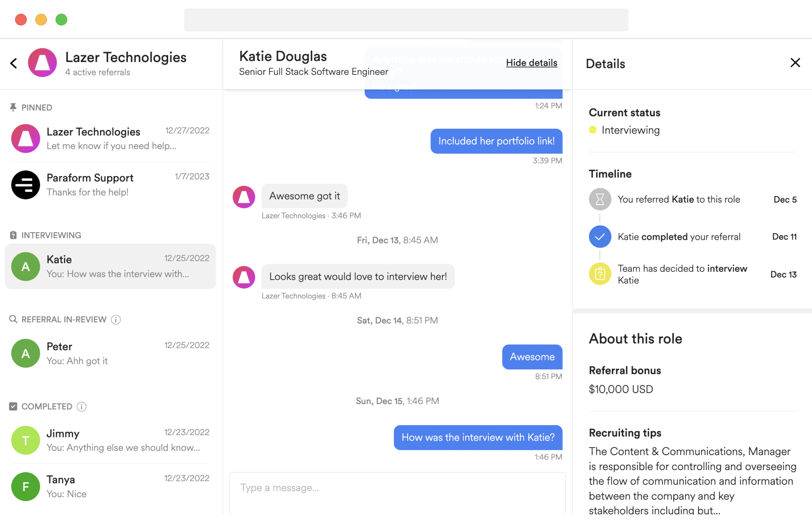
Task: Click the Referral In-Review info icon
Action: [x=116, y=320]
